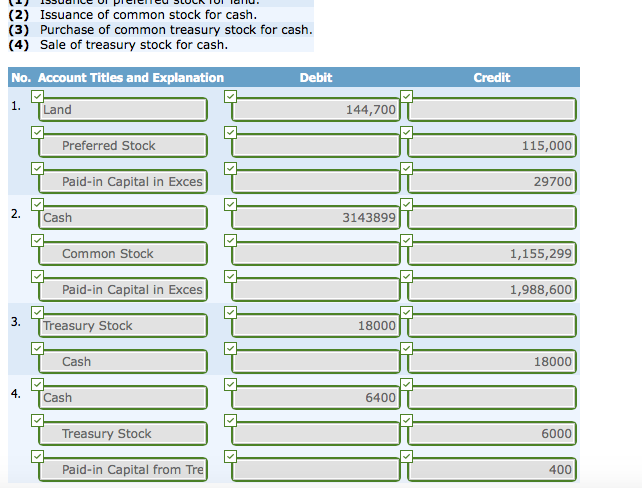Click the checkmark icon beside Preferred Stock account

[x=37, y=132]
